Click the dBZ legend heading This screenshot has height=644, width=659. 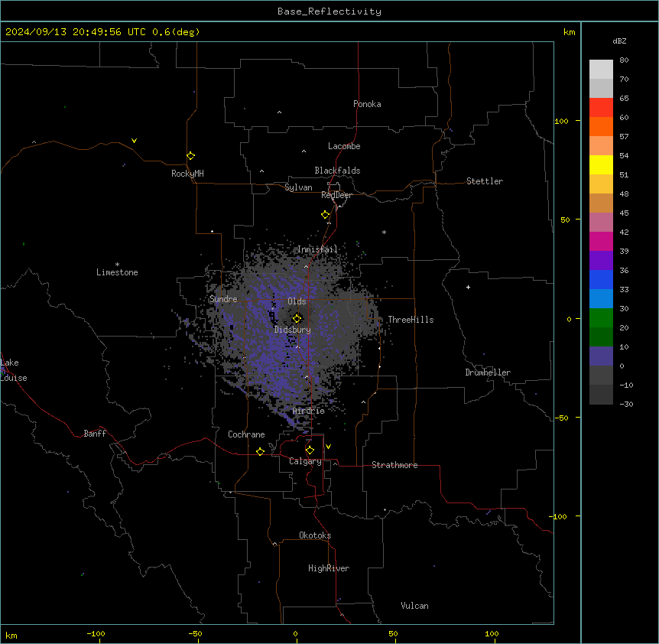point(619,41)
